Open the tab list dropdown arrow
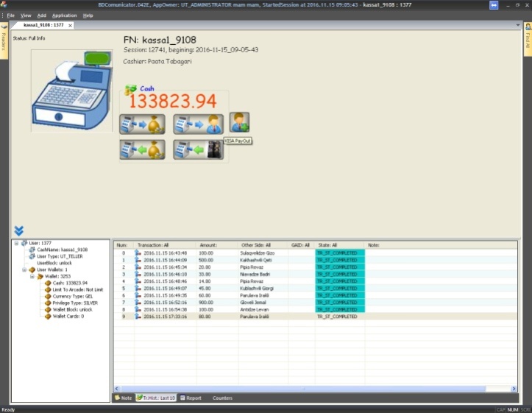 pyautogui.click(x=517, y=25)
